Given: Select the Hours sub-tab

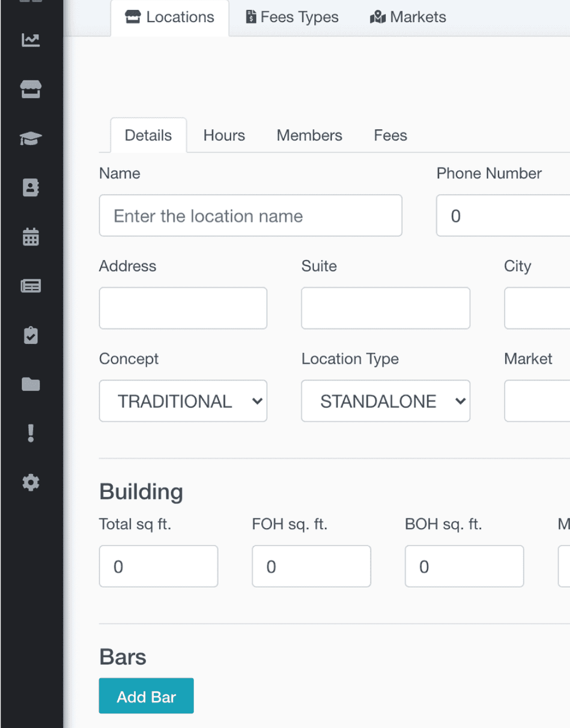Looking at the screenshot, I should coord(224,136).
